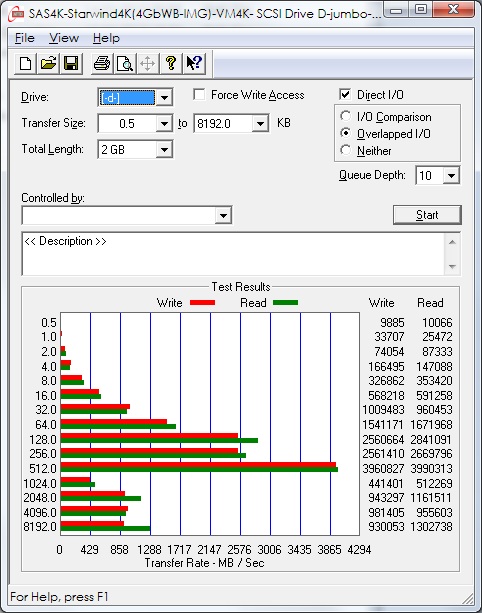Click inside the Description text box
This screenshot has width=482, height=613.
click(x=233, y=254)
